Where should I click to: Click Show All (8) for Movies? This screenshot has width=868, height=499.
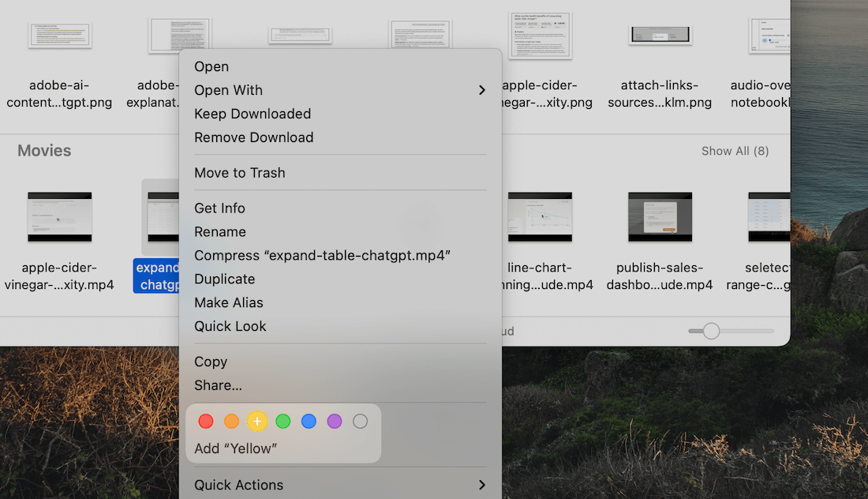[x=735, y=151]
